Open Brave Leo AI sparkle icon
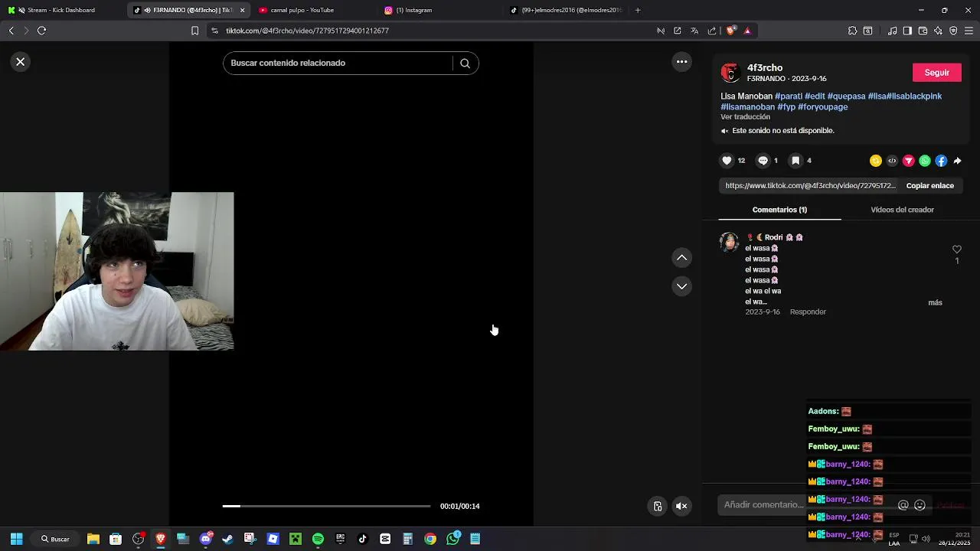Screen dimensions: 980x551 tap(938, 31)
